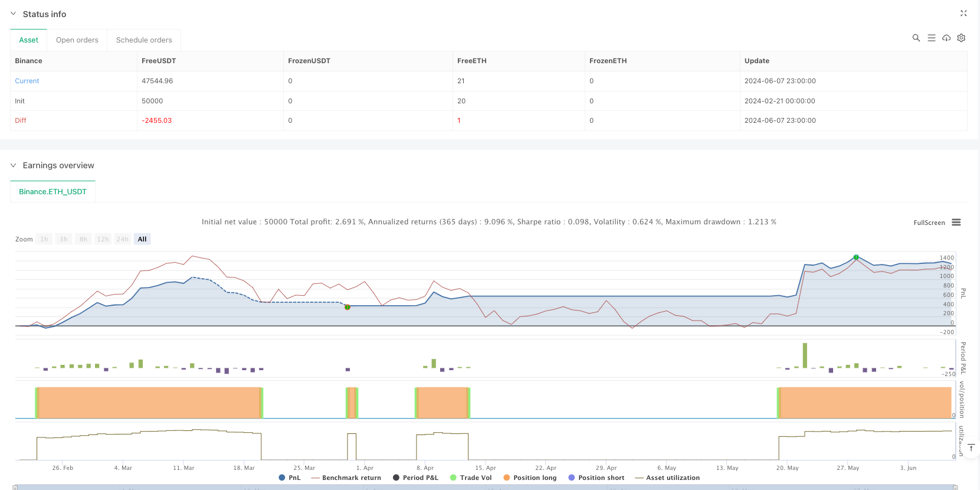This screenshot has width=980, height=490.
Task: Click the FullScreen chart button
Action: (x=929, y=223)
